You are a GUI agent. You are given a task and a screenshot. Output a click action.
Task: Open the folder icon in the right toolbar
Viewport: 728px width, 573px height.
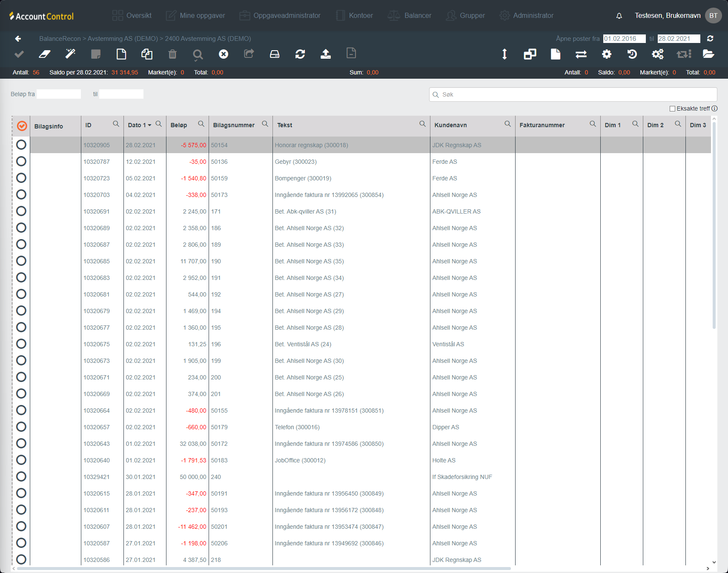(708, 54)
